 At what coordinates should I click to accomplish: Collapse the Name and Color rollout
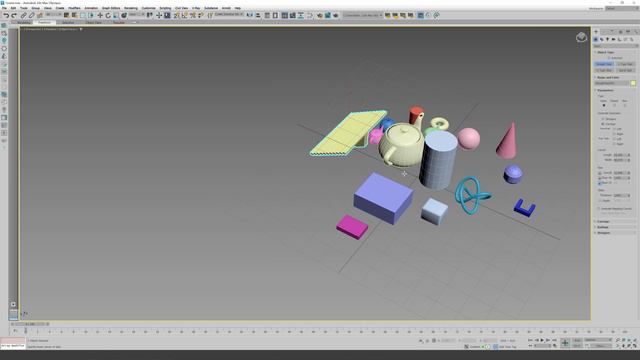(608, 78)
